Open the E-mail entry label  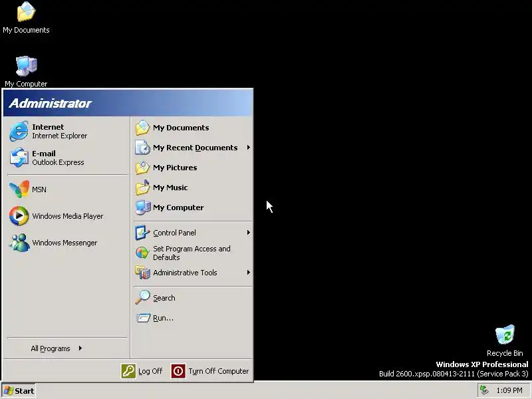44,154
